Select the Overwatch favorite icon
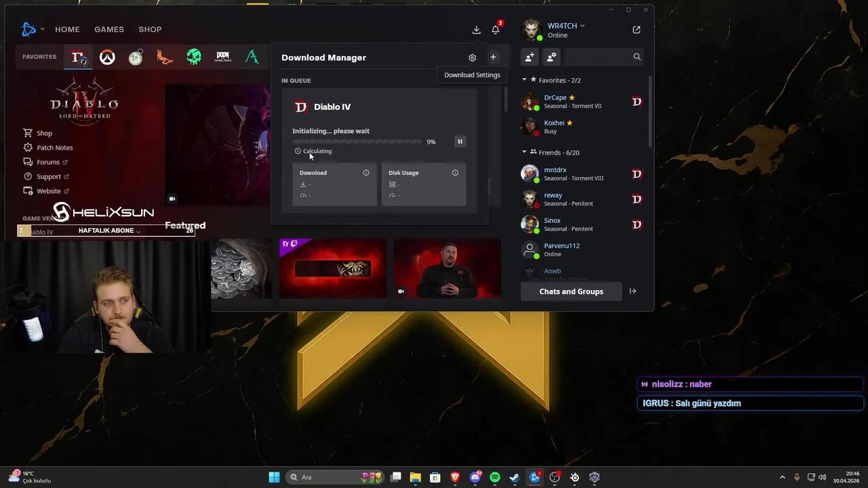The image size is (868, 488). pyautogui.click(x=107, y=58)
